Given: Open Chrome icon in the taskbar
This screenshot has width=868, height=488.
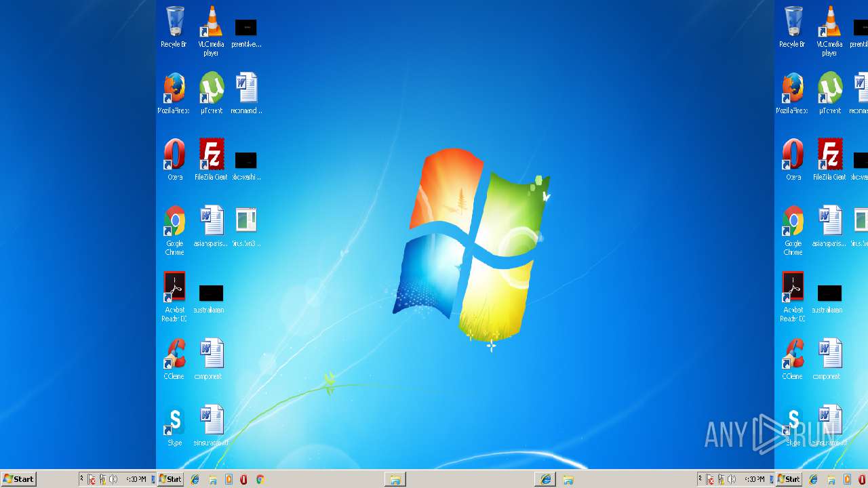Looking at the screenshot, I should (260, 479).
